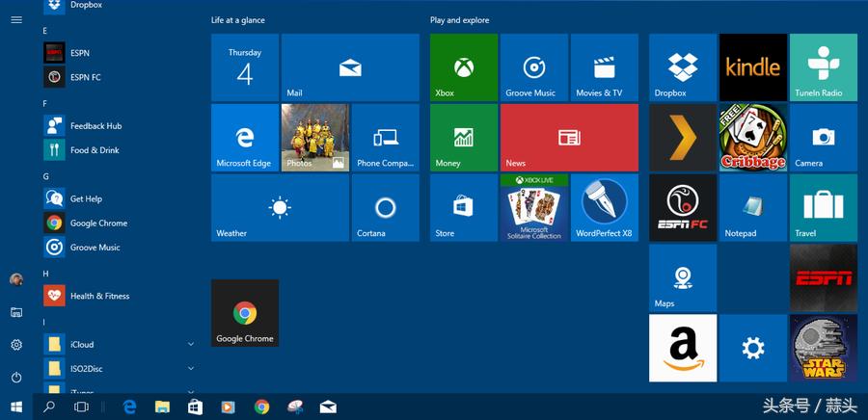
Task: Open File Explorer on the taskbar
Action: click(162, 407)
